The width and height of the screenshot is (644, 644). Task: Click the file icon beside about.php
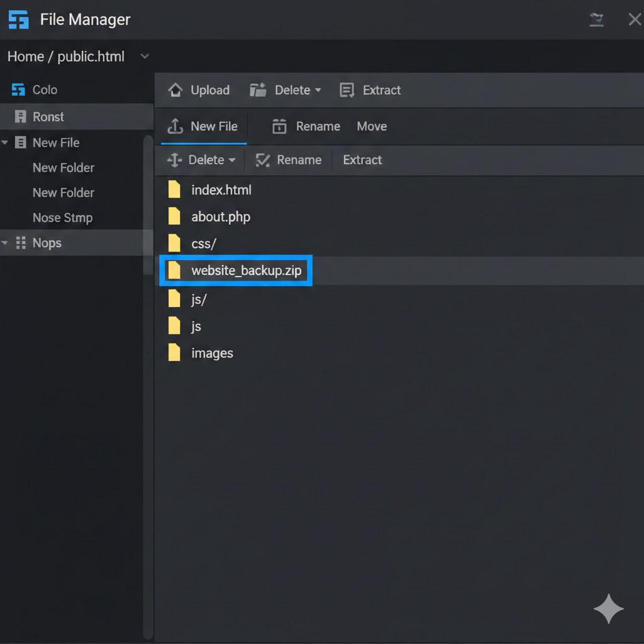174,217
